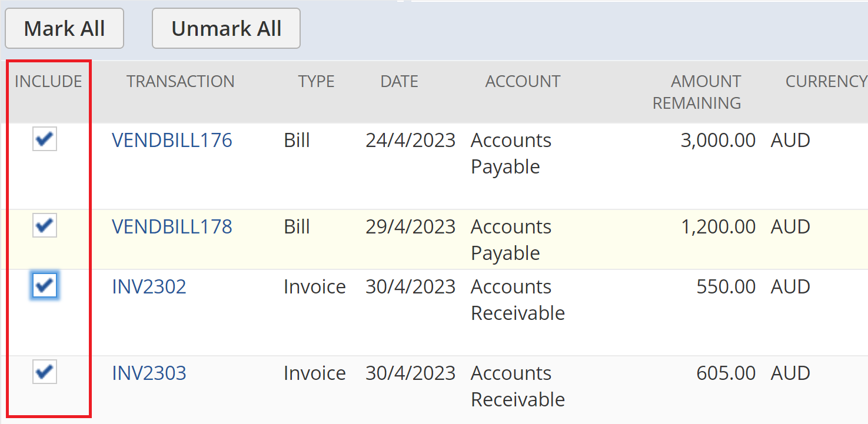The width and height of the screenshot is (868, 424).
Task: Select the 605.00 amount remaining cell
Action: pos(726,373)
